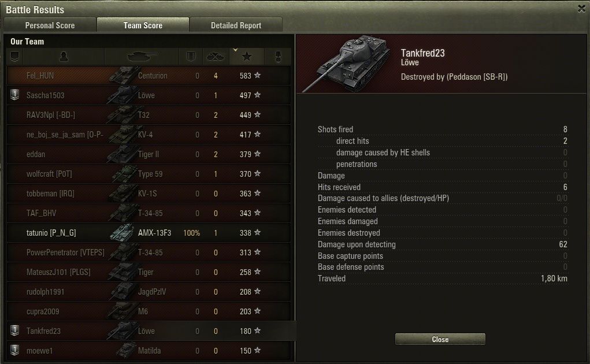
Task: Select wolfcraft Type 59 row
Action: [x=149, y=174]
